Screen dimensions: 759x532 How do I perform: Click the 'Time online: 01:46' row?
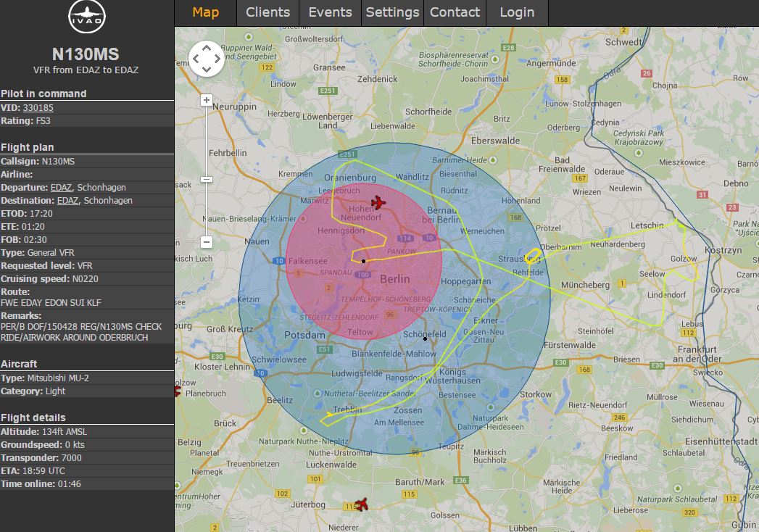[87, 484]
